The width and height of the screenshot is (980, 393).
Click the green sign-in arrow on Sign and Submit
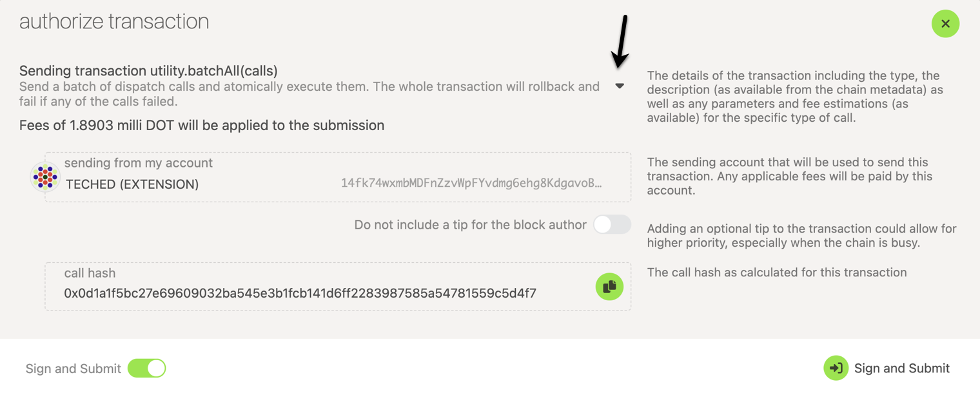click(x=836, y=368)
